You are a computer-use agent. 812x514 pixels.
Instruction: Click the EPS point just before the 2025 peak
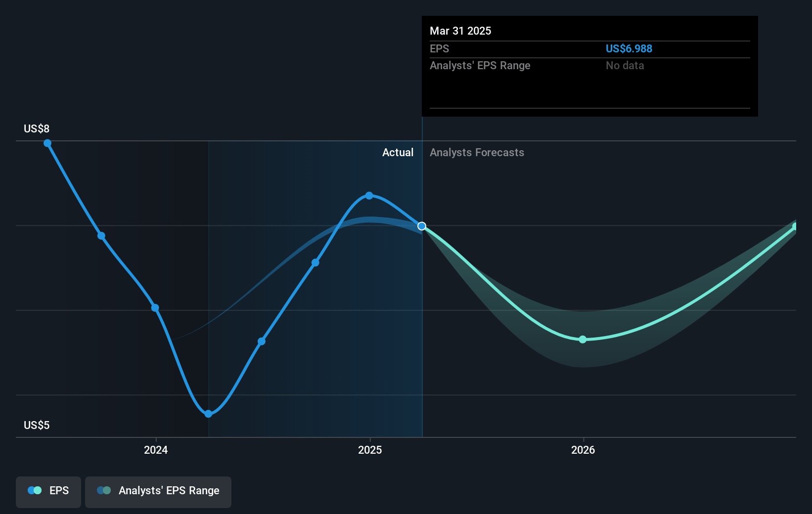pos(316,262)
